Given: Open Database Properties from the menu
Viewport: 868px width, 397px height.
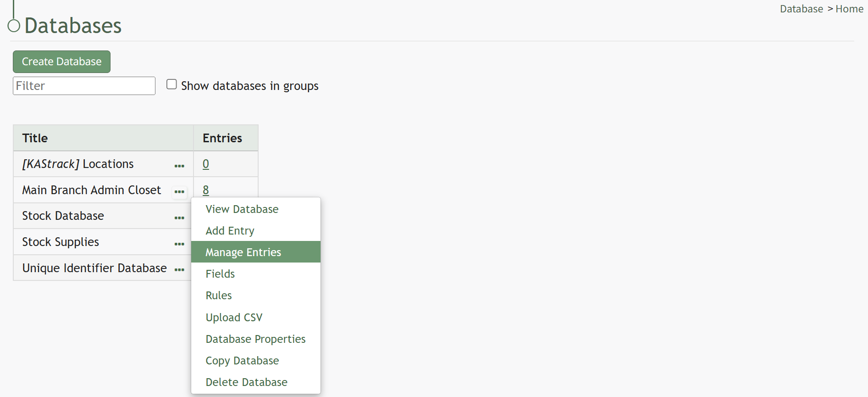Looking at the screenshot, I should coord(256,339).
